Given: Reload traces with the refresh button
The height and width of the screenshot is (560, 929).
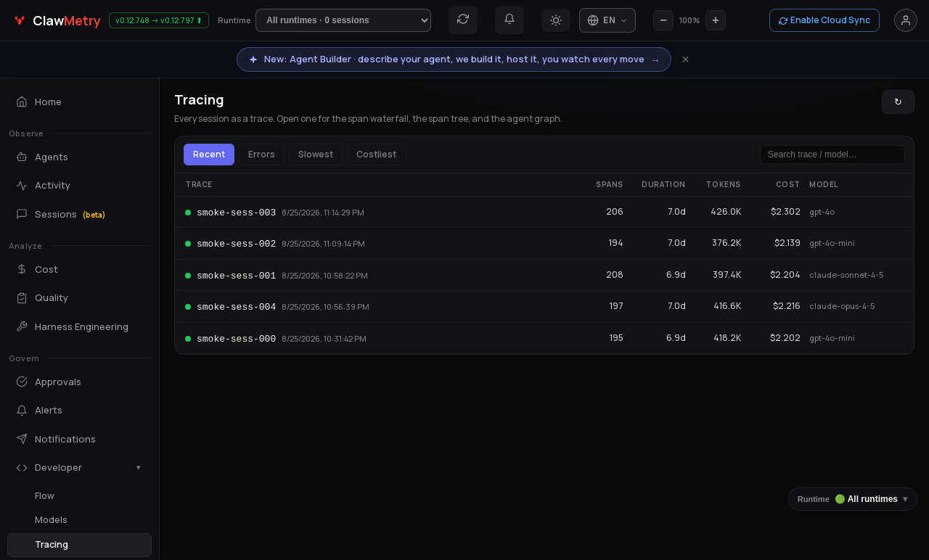Looking at the screenshot, I should click(x=898, y=102).
